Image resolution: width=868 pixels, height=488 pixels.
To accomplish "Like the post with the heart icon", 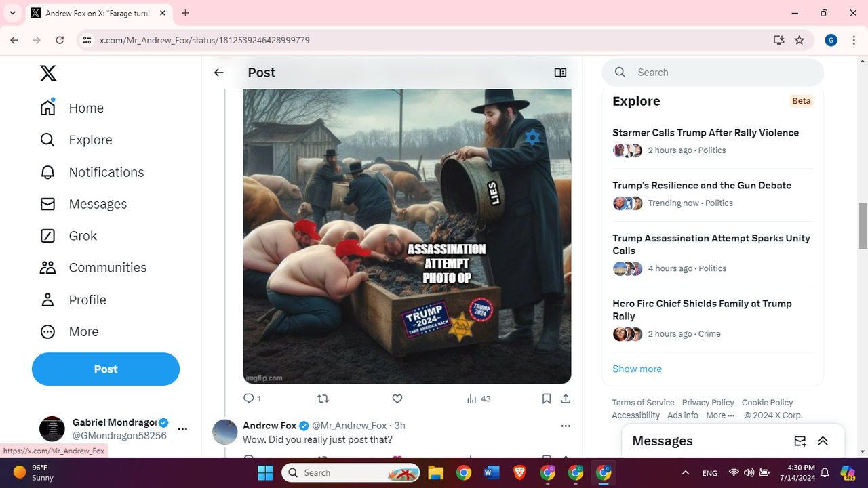I will point(397,399).
